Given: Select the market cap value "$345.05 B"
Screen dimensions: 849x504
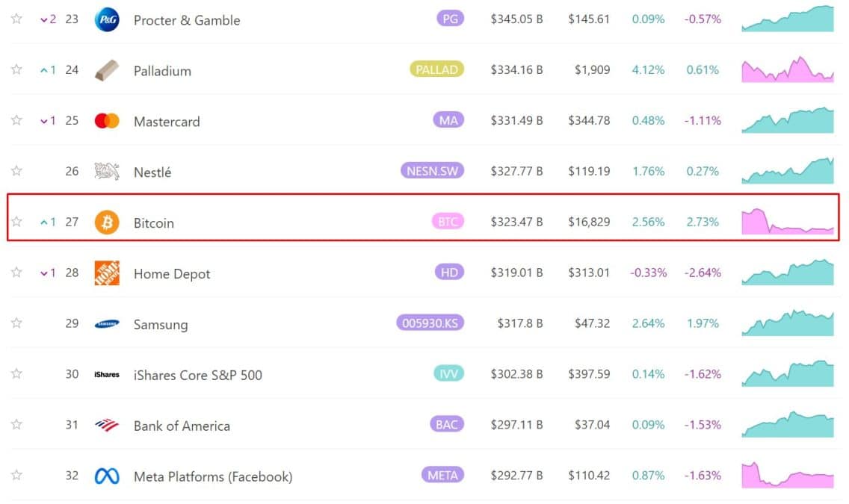Looking at the screenshot, I should pyautogui.click(x=516, y=19).
